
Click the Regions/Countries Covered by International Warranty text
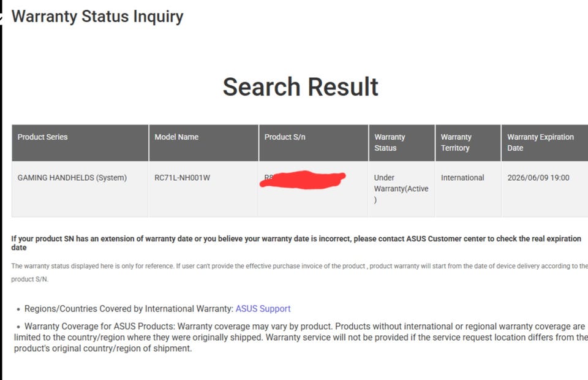click(129, 309)
